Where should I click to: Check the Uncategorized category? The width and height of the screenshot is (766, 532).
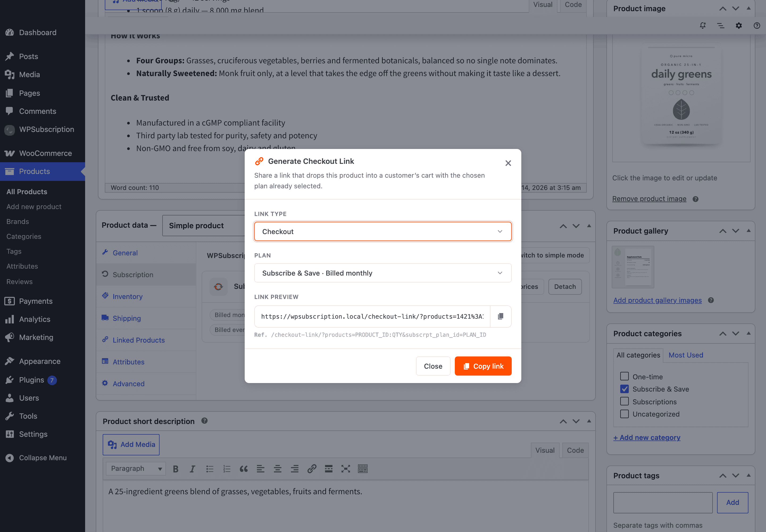tap(624, 414)
